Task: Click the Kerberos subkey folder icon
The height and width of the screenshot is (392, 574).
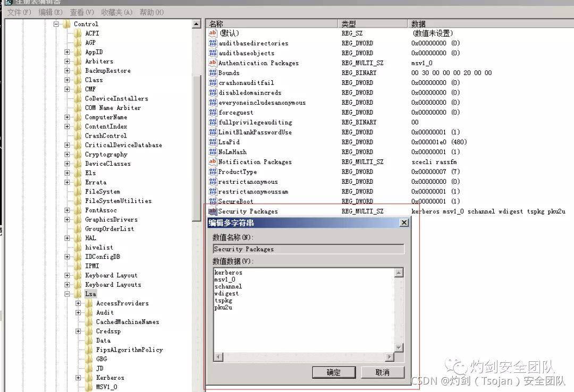Action: point(89,377)
